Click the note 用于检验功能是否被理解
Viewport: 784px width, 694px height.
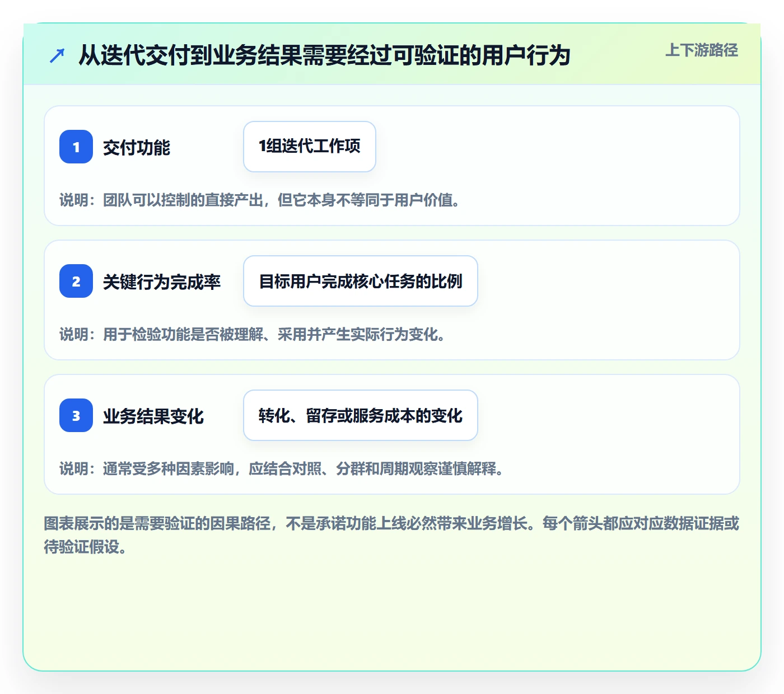pyautogui.click(x=253, y=334)
